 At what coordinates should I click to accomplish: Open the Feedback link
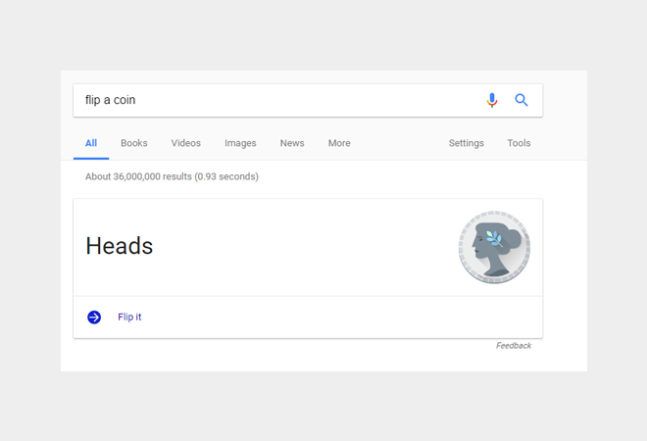514,346
